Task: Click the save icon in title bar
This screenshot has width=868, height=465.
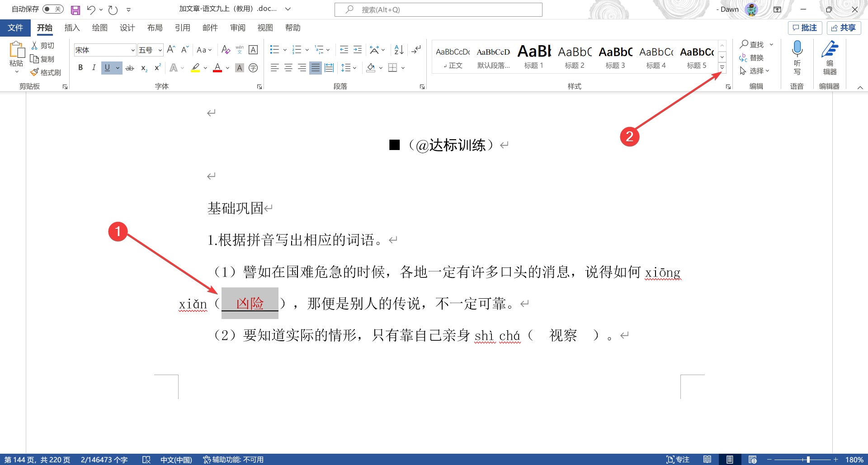Action: (x=75, y=9)
